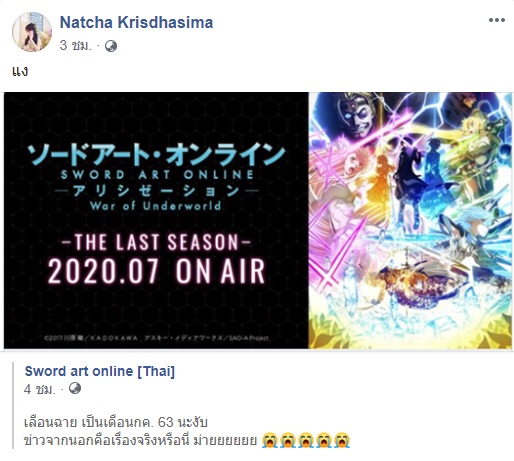This screenshot has height=461, width=514.
Task: Open the Natcha Krisdhasima name link
Action: (x=136, y=23)
